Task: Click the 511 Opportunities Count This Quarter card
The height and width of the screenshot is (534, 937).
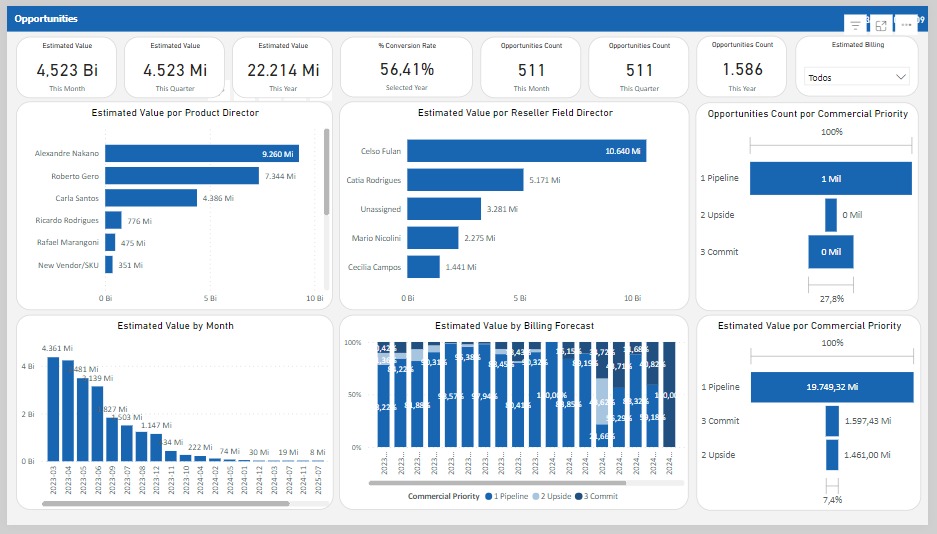Action: (639, 67)
